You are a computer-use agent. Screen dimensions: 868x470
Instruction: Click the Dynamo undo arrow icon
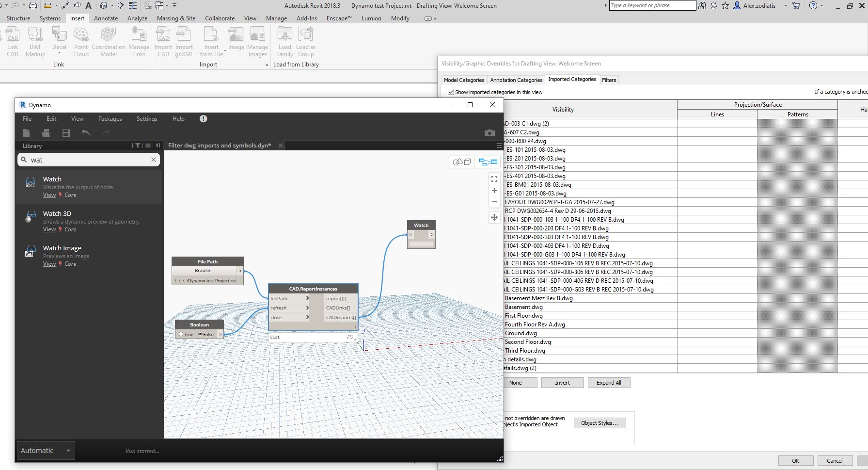(x=86, y=133)
